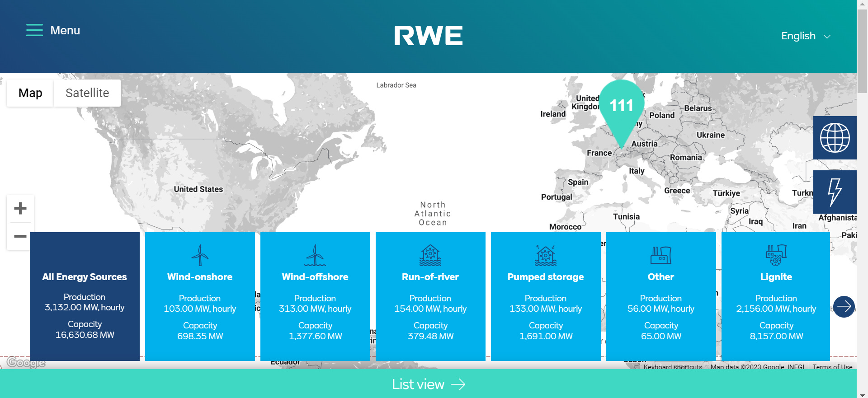Click the lightning bolt energy icon
This screenshot has width=868, height=398.
tap(835, 192)
